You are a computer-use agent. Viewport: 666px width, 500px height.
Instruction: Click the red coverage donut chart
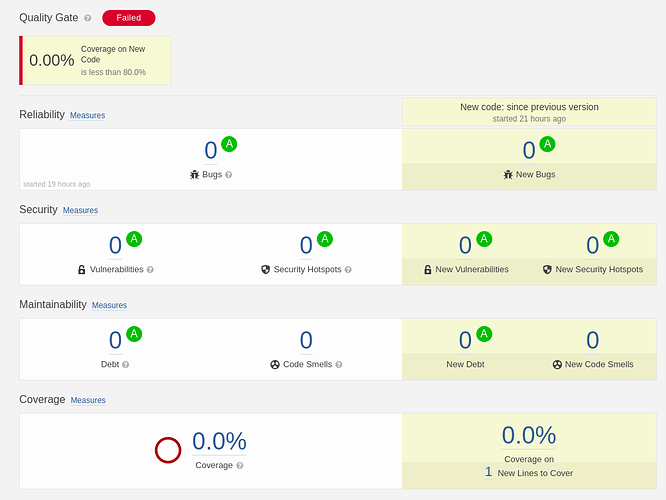click(168, 450)
